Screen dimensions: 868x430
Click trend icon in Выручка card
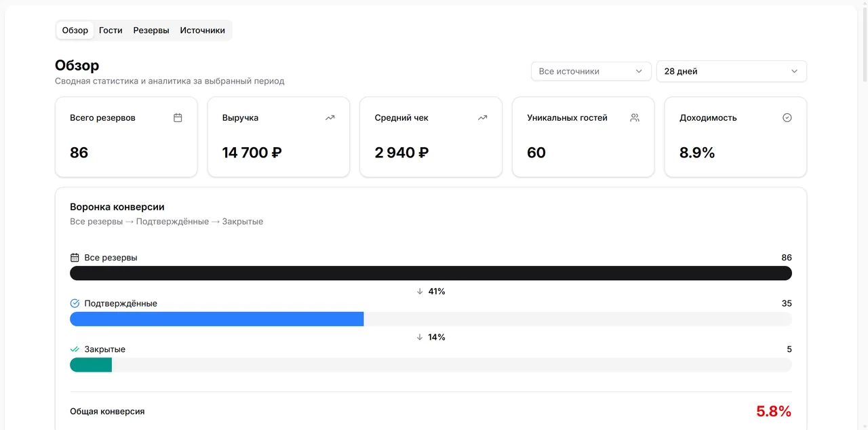coord(330,117)
